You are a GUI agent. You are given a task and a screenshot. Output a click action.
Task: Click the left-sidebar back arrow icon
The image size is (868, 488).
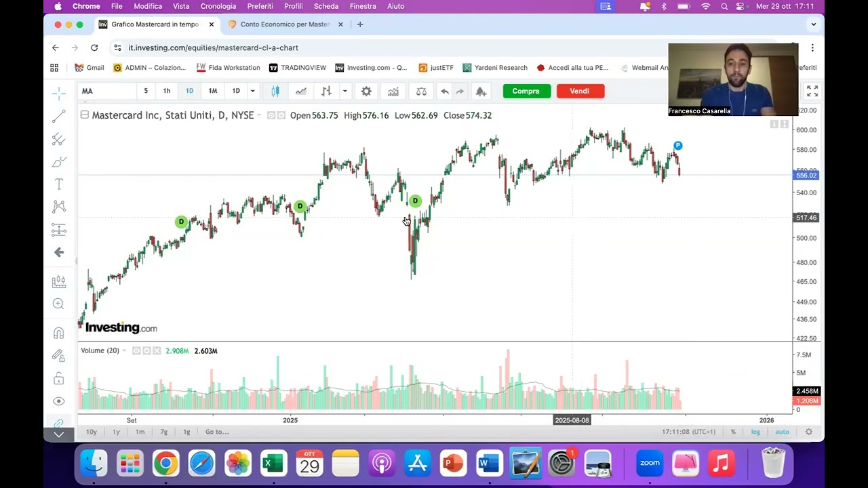(x=59, y=252)
